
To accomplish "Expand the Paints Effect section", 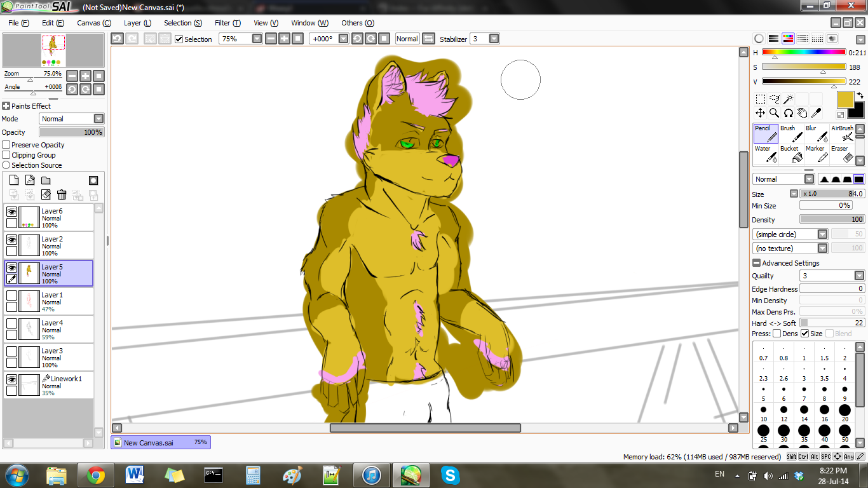I will click(x=6, y=106).
